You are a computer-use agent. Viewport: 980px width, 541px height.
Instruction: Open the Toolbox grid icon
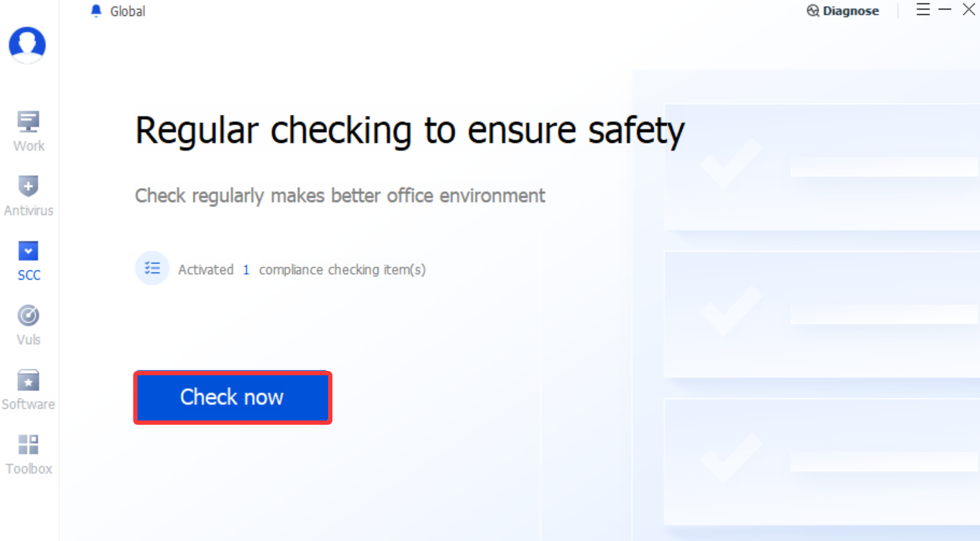click(x=29, y=444)
